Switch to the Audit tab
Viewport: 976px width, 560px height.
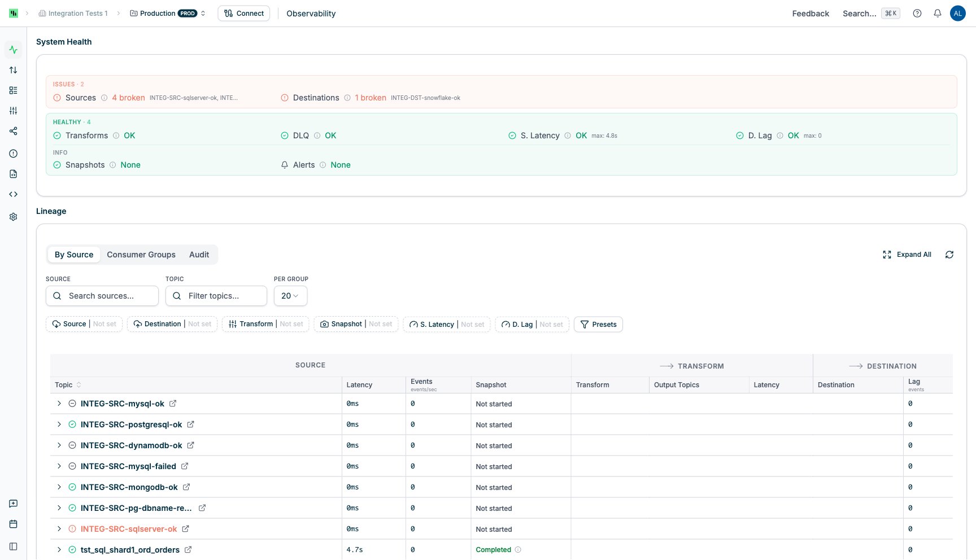coord(199,255)
